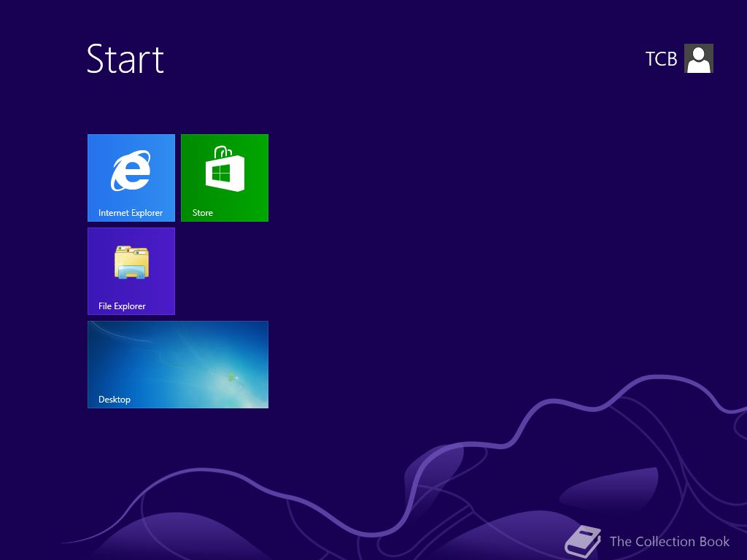Image resolution: width=747 pixels, height=560 pixels.
Task: Click the TCB user name
Action: point(661,59)
